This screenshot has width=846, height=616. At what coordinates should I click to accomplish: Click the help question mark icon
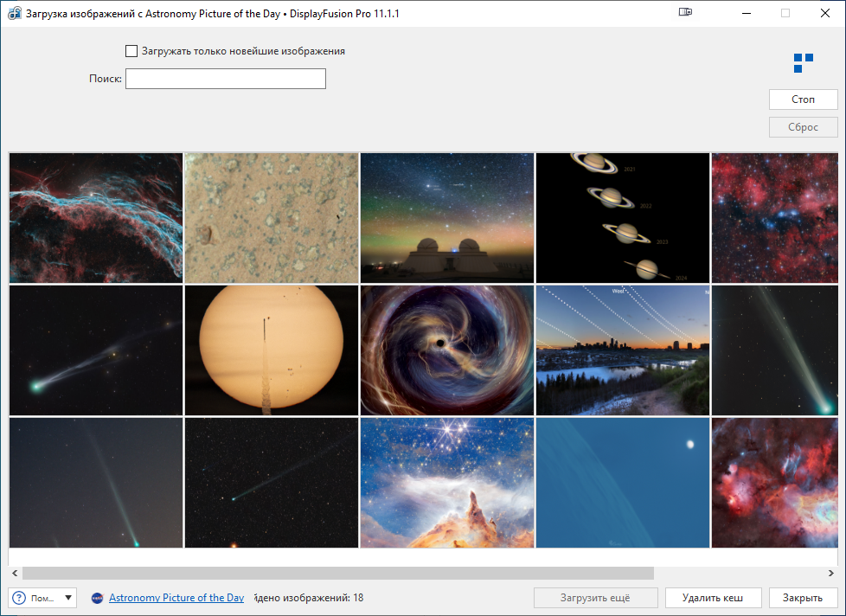point(20,598)
